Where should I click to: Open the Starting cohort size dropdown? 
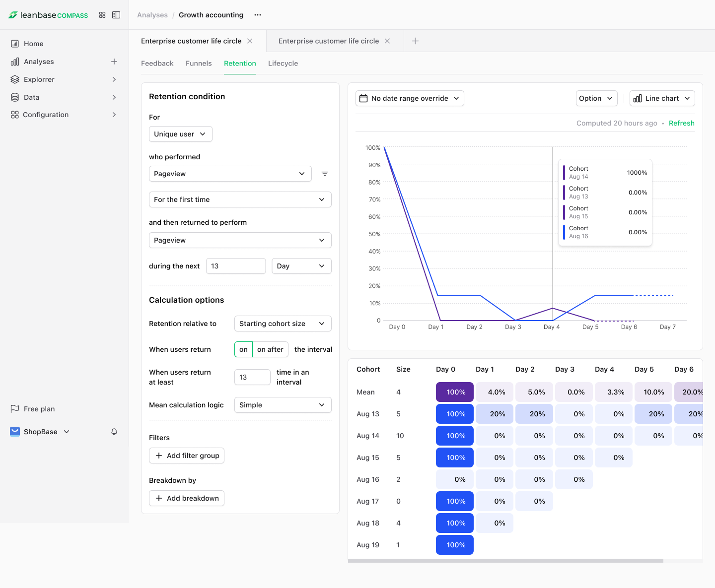click(283, 324)
